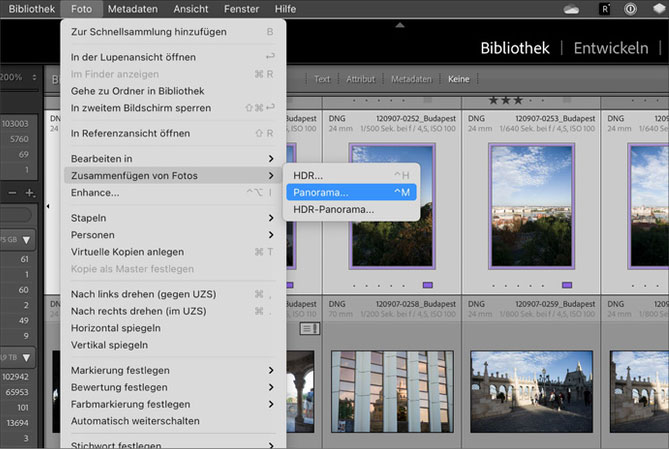Choose In Referenzansicht öffnen

[173, 134]
